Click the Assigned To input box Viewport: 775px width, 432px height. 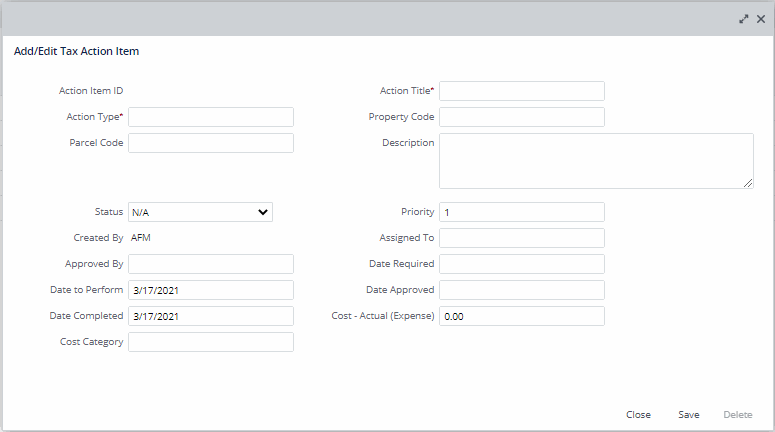pyautogui.click(x=521, y=238)
